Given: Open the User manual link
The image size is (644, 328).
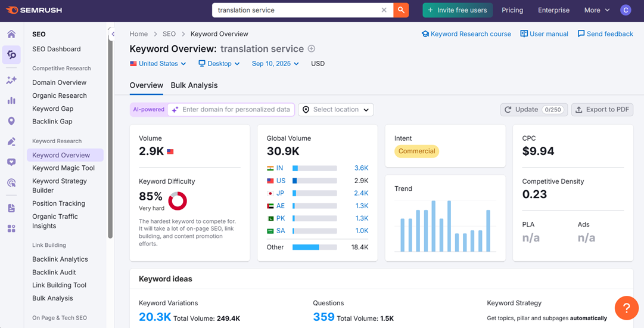Looking at the screenshot, I should [544, 34].
